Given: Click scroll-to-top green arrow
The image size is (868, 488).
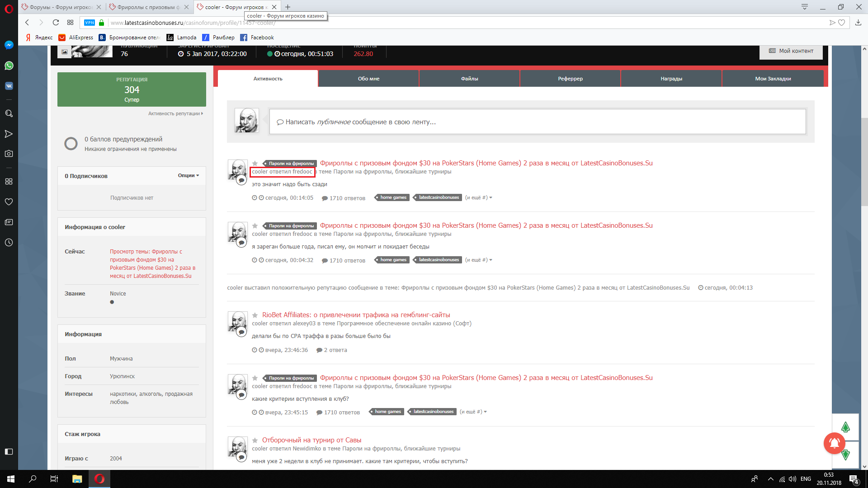Looking at the screenshot, I should 845,427.
